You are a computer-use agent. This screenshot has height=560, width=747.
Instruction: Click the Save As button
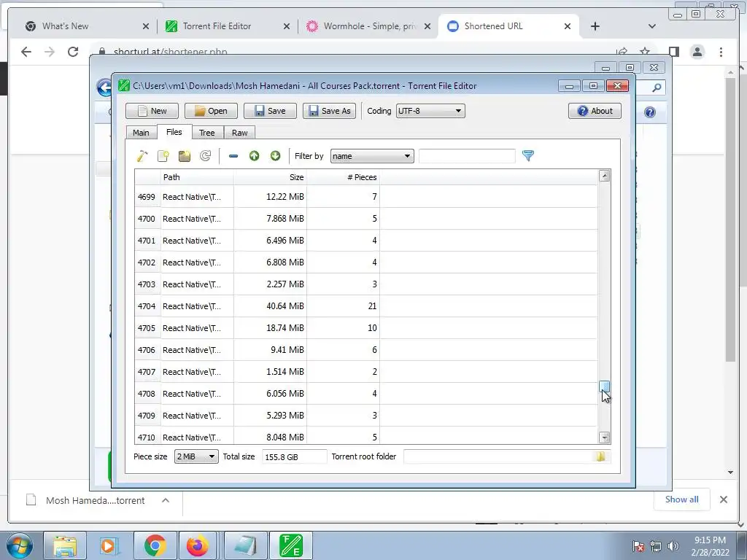(x=329, y=111)
